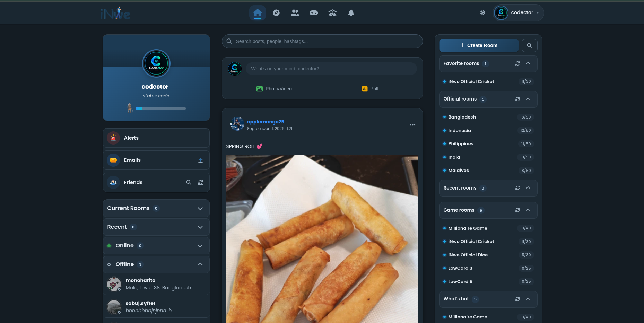Collapse the Favorite rooms section

(x=528, y=63)
